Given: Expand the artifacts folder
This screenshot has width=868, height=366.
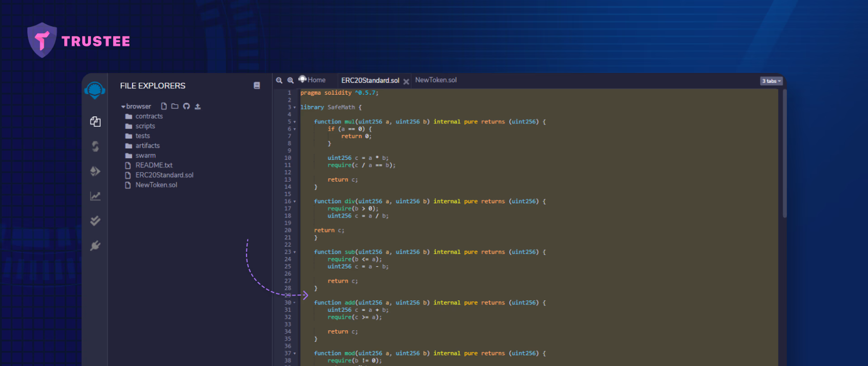Looking at the screenshot, I should click(142, 146).
